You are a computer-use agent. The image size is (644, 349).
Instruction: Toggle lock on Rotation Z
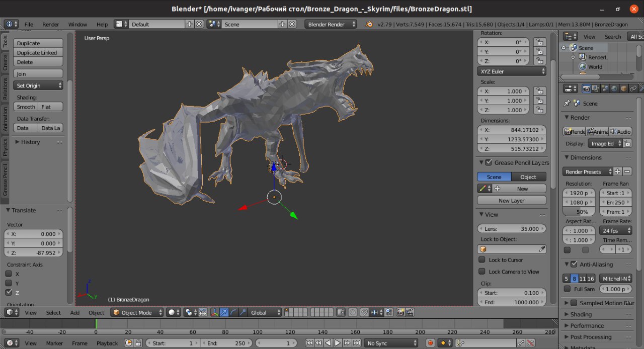click(x=539, y=61)
